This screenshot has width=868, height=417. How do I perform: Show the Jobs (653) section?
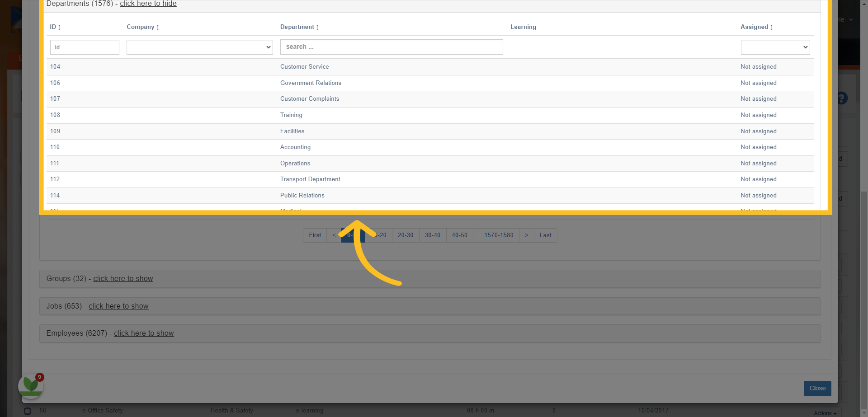pyautogui.click(x=118, y=306)
